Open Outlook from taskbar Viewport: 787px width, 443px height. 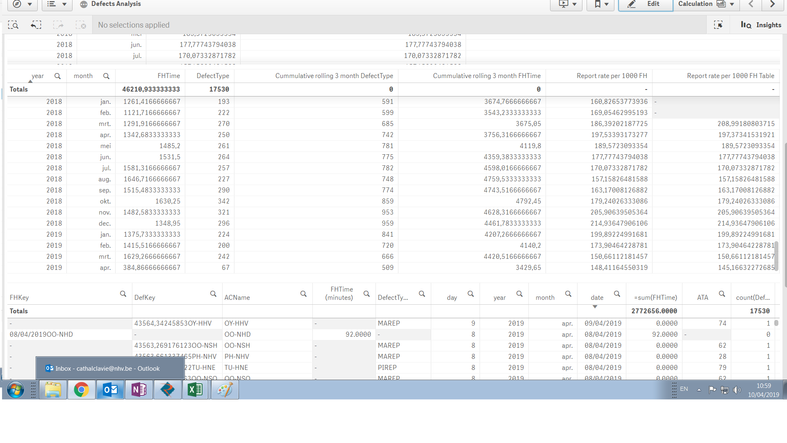click(110, 390)
